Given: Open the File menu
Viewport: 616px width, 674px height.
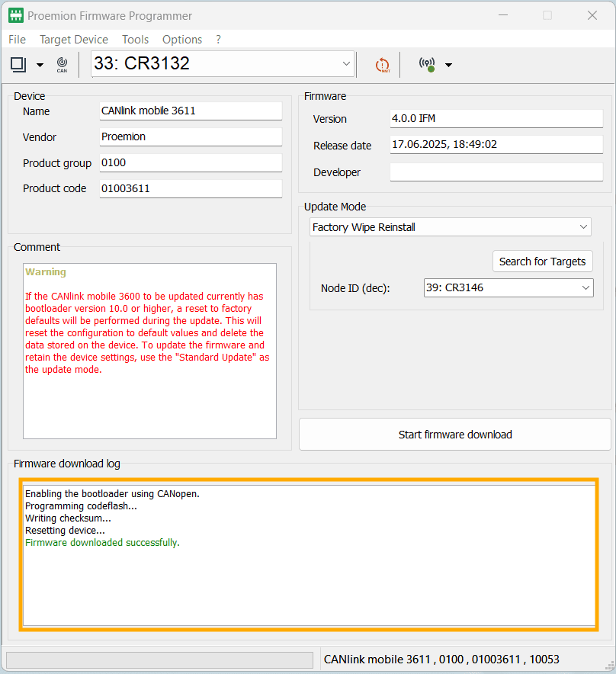Looking at the screenshot, I should click(x=17, y=40).
